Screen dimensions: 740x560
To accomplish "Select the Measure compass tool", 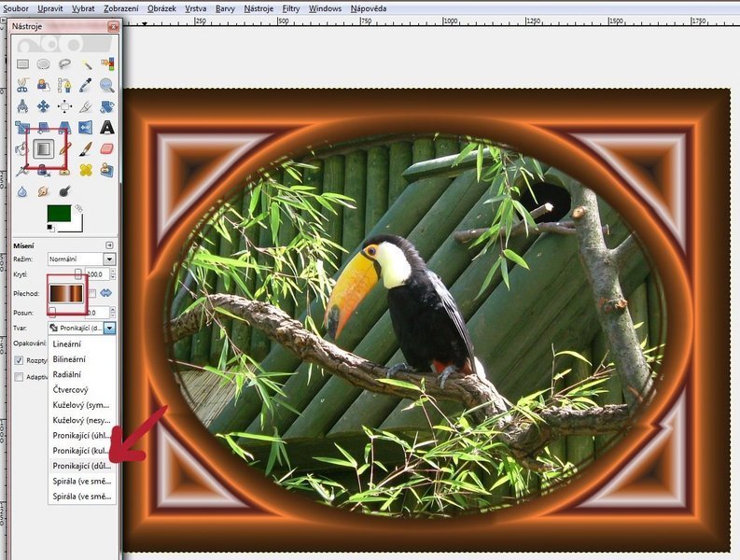I will tap(22, 106).
